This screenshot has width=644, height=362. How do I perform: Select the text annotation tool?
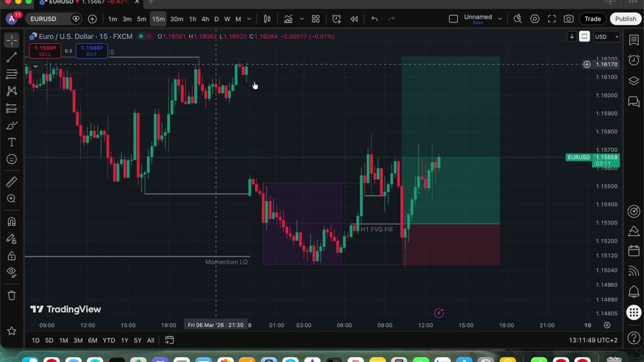click(12, 142)
